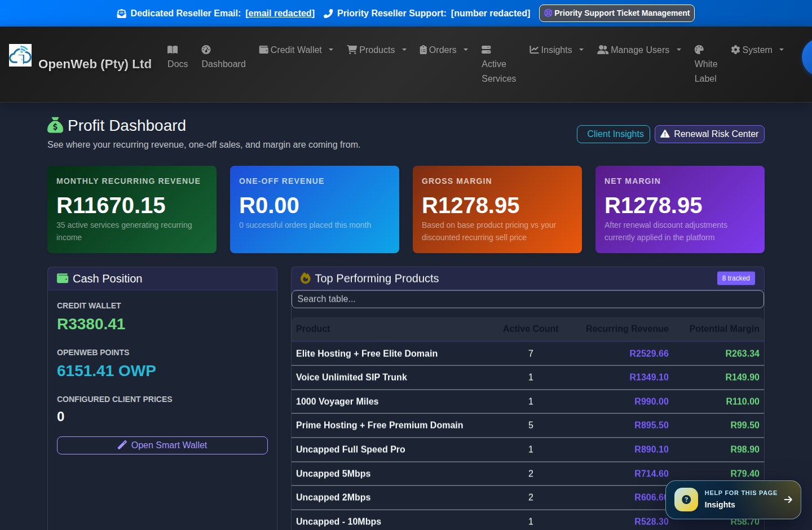Click the Insights chart icon
The height and width of the screenshot is (530, 812).
pyautogui.click(x=534, y=50)
